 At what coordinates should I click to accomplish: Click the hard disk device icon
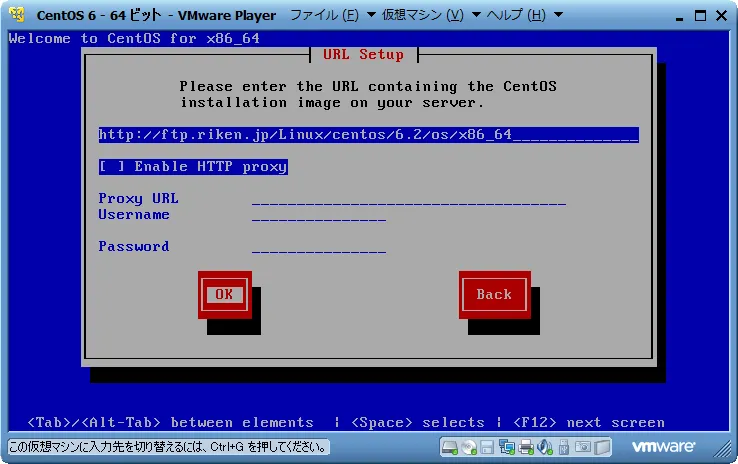point(450,447)
